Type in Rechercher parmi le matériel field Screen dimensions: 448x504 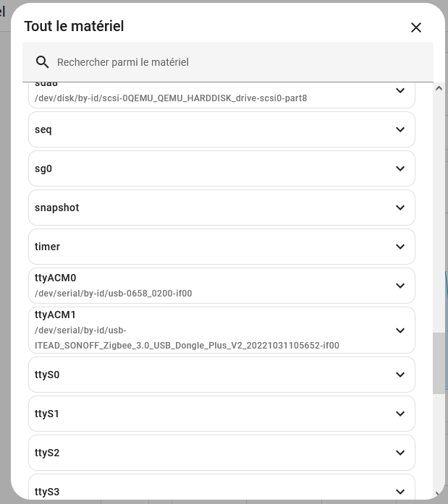(x=232, y=62)
